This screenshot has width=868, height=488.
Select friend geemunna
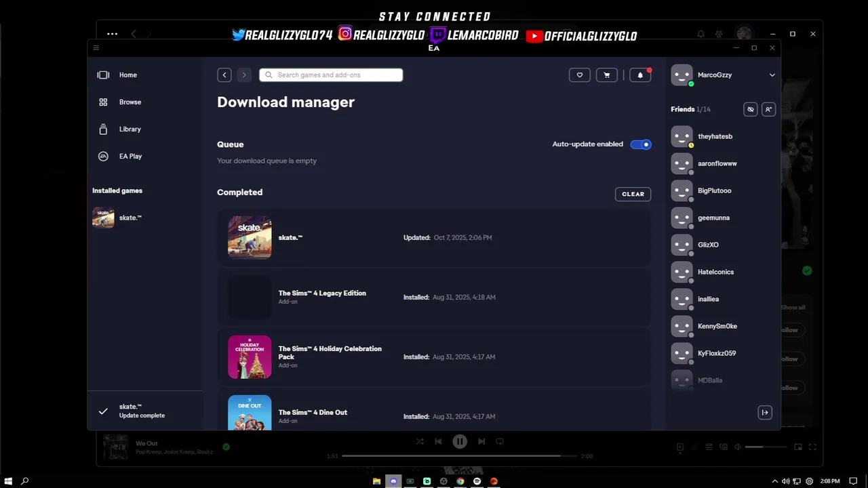click(722, 218)
